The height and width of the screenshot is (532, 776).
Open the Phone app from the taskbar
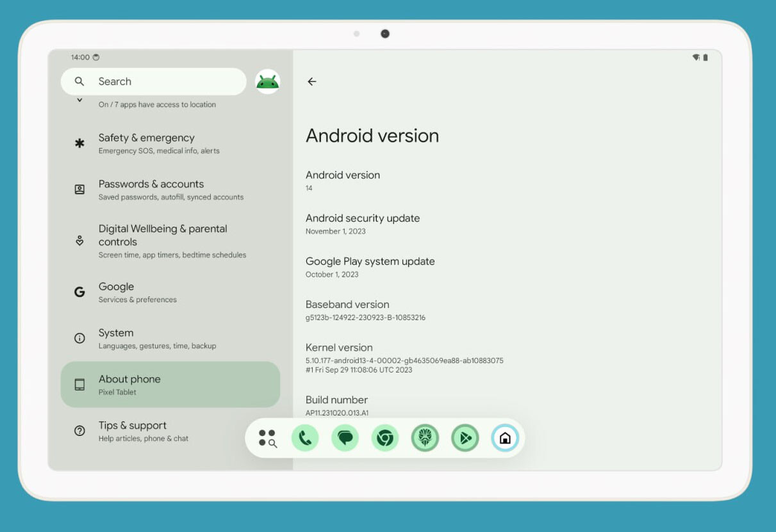(305, 437)
